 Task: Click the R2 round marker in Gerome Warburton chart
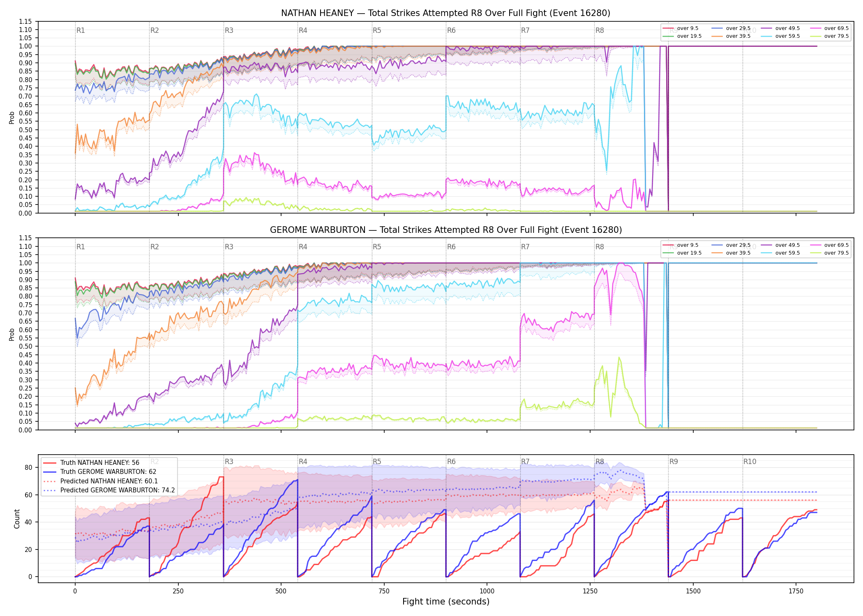(155, 247)
